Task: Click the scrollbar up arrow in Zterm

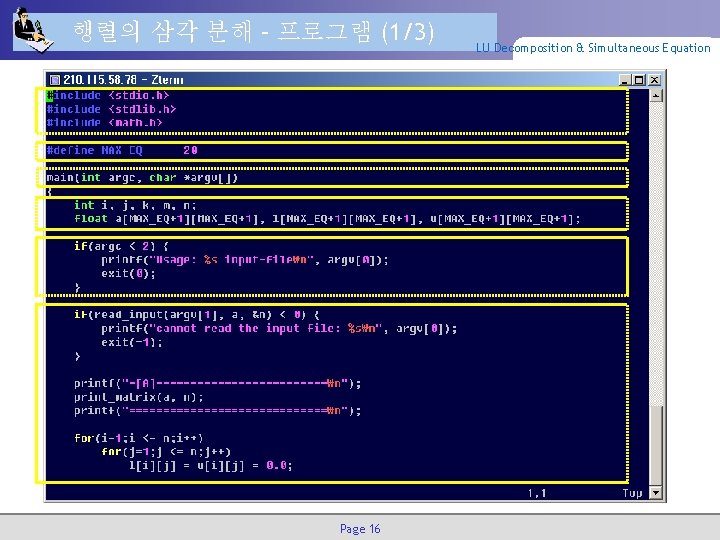Action: (656, 96)
